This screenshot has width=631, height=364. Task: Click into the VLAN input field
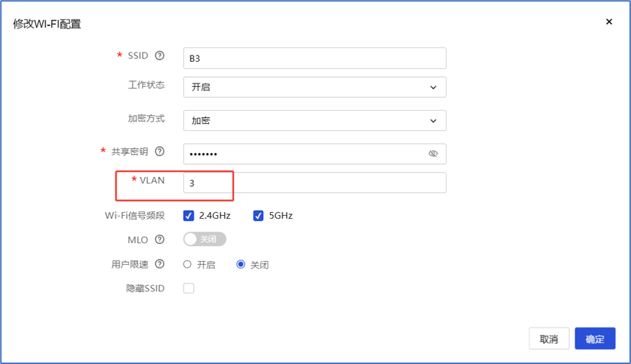click(314, 183)
